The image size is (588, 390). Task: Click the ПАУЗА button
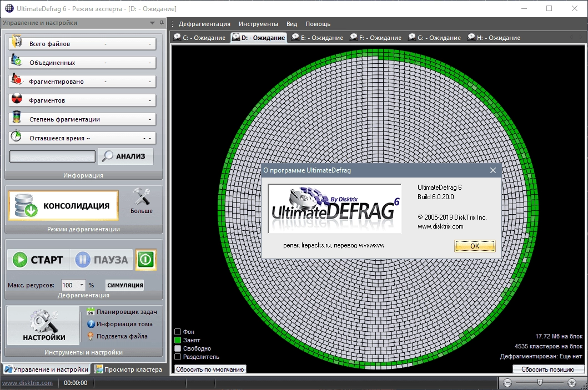(x=101, y=260)
